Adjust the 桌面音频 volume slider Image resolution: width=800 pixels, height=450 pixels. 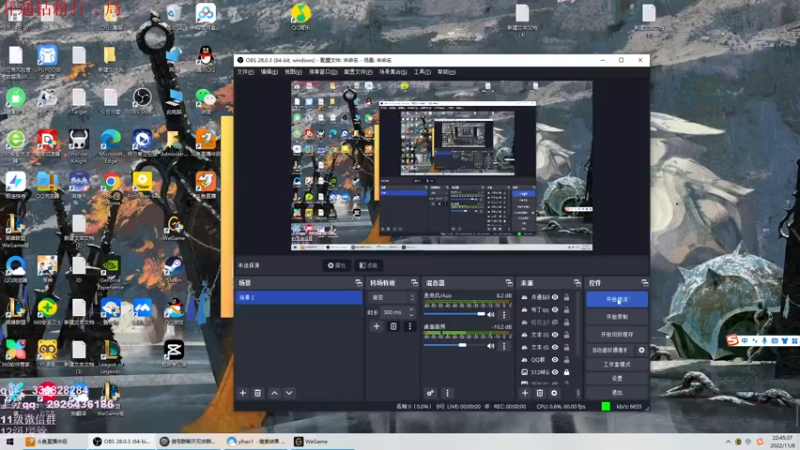pos(454,345)
